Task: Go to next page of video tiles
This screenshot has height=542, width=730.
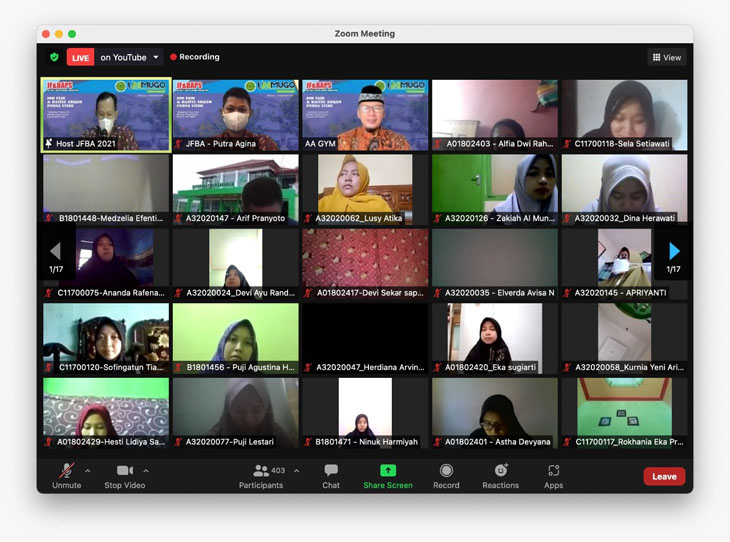Action: coord(674,251)
